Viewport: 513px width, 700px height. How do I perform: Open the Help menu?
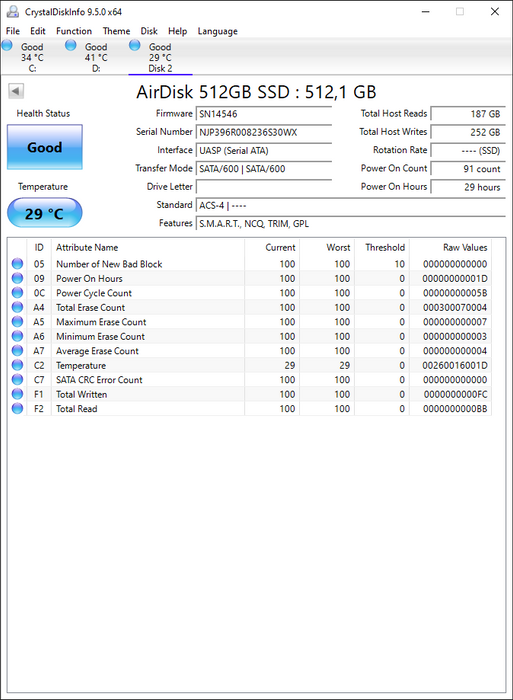(x=177, y=31)
